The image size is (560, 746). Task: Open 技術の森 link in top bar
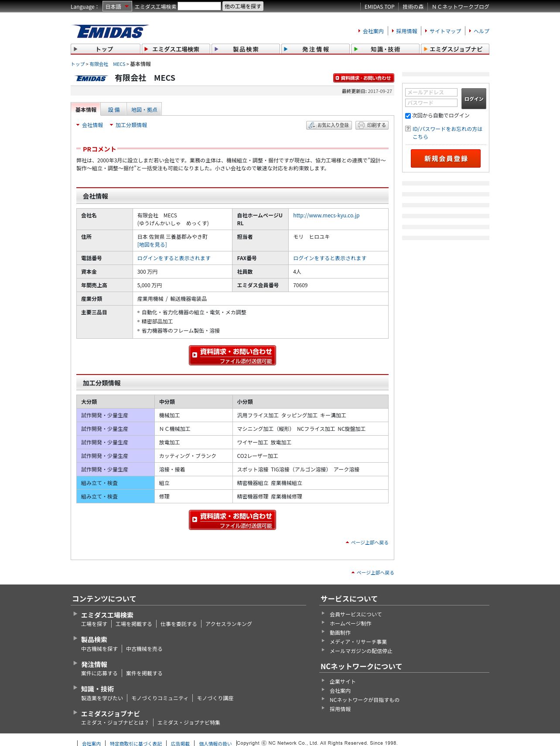point(413,7)
